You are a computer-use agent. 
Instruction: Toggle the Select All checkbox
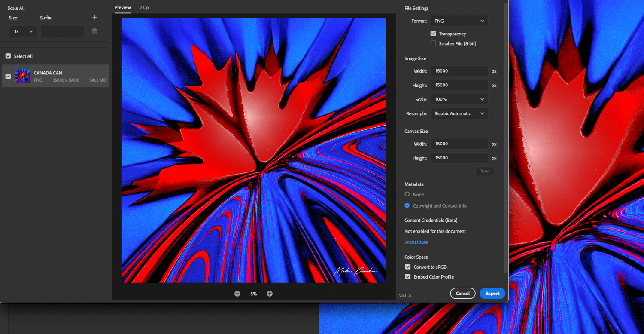8,56
